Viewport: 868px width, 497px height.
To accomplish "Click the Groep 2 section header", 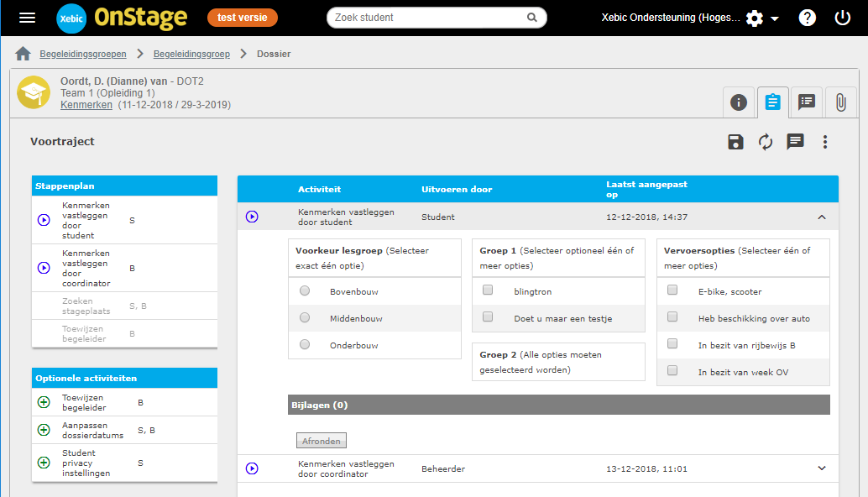I will point(558,362).
